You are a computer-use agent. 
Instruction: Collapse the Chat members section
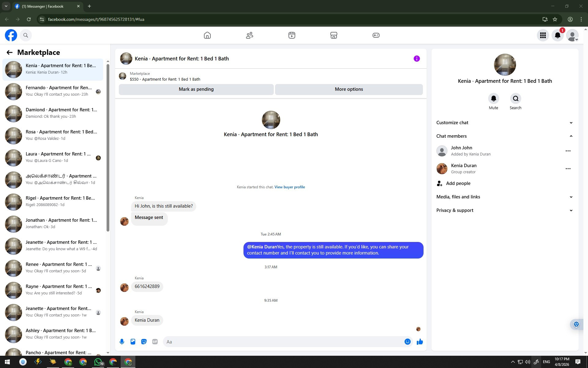click(571, 136)
